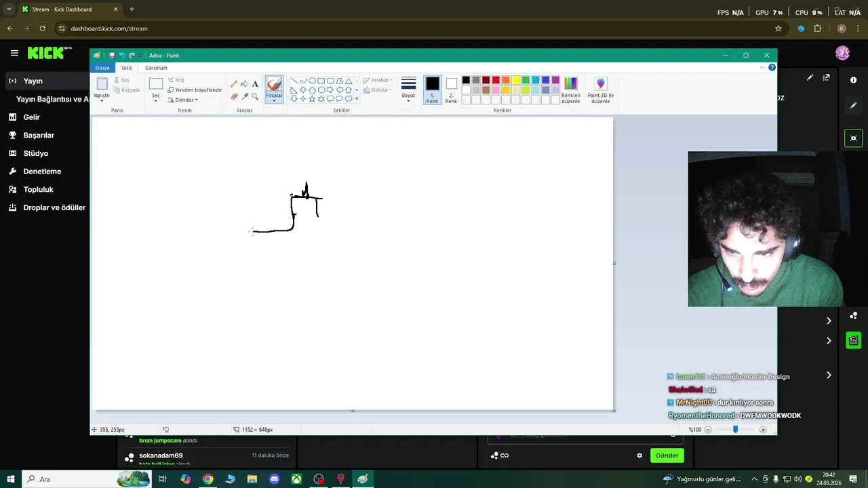Click the Save icon in Paint title bar
Screen dimensions: 868x488
point(112,56)
